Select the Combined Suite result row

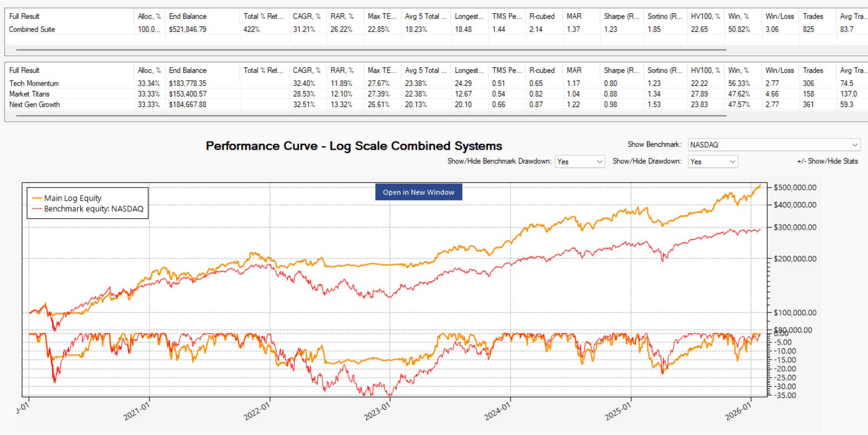[x=32, y=29]
